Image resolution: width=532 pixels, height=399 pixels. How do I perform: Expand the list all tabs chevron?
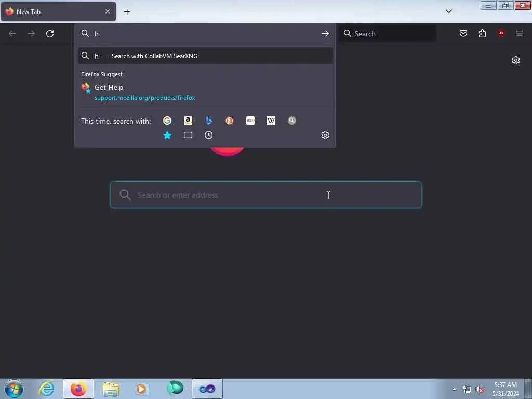point(448,11)
